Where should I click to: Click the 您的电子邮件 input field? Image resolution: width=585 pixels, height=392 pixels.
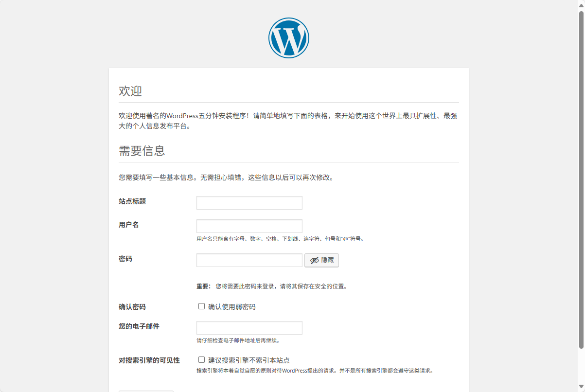249,328
